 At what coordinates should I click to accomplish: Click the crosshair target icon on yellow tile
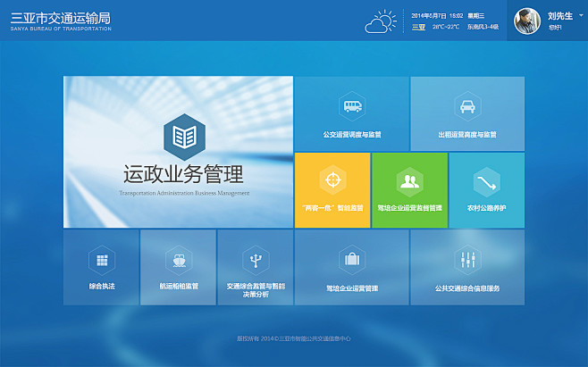tap(332, 179)
